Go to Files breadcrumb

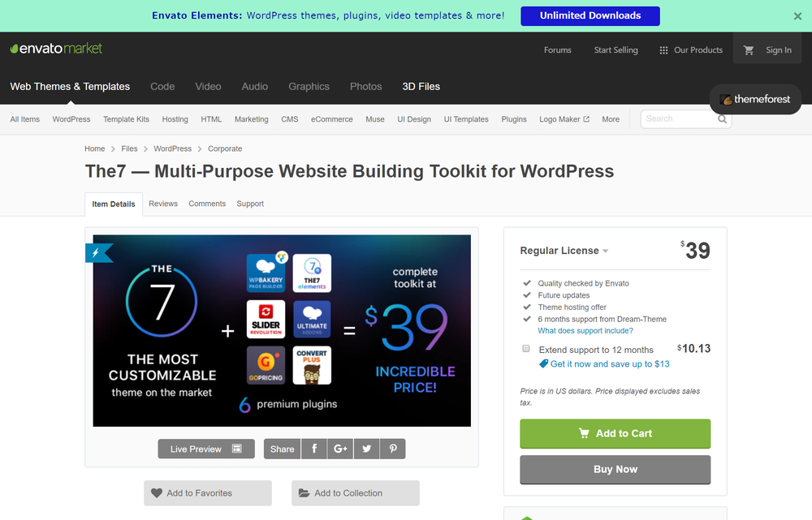[x=129, y=148]
